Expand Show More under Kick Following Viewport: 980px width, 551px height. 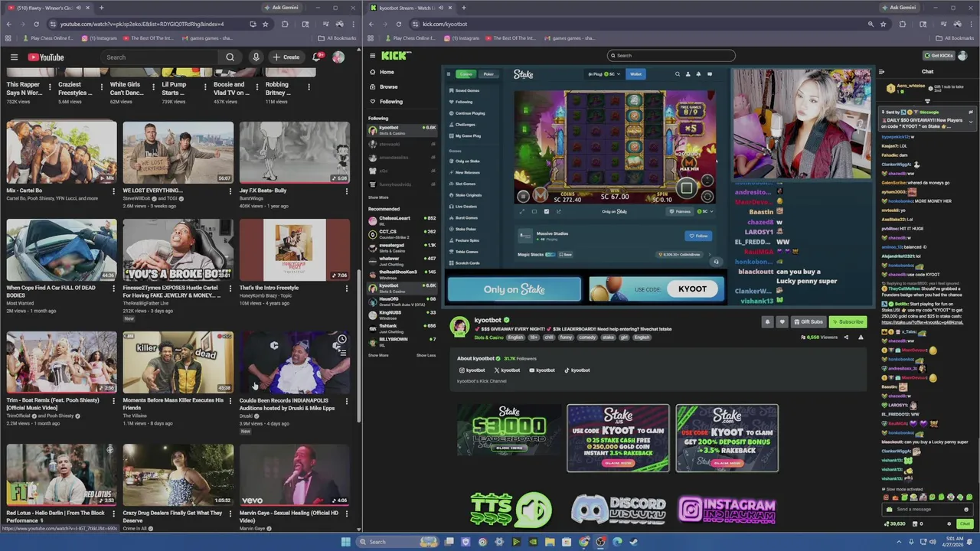pos(378,197)
